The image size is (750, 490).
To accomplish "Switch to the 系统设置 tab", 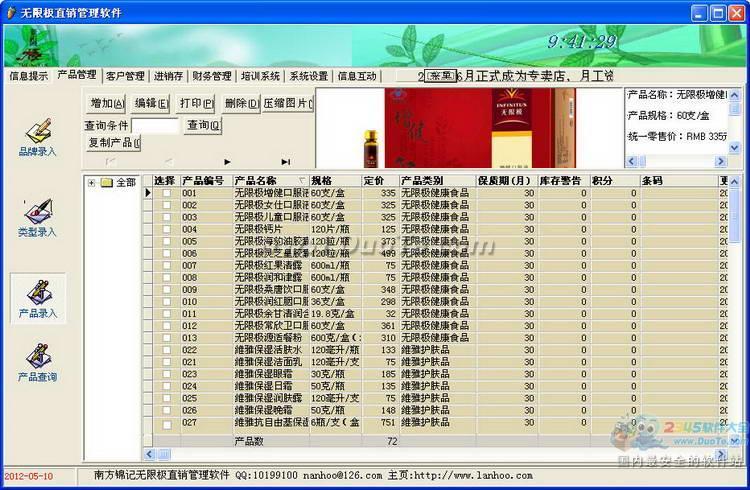I will (309, 76).
